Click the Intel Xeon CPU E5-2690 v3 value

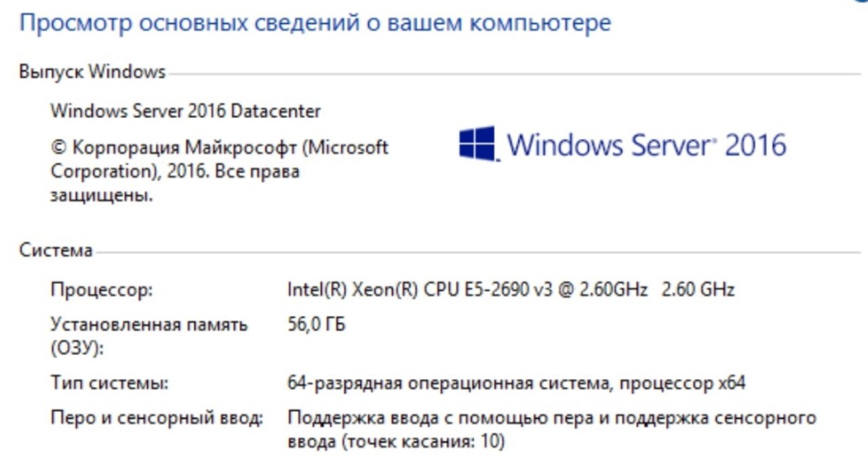pos(467,290)
